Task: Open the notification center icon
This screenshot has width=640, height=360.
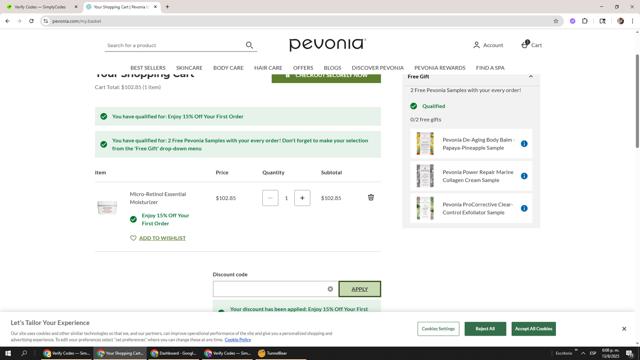Action: (630, 353)
